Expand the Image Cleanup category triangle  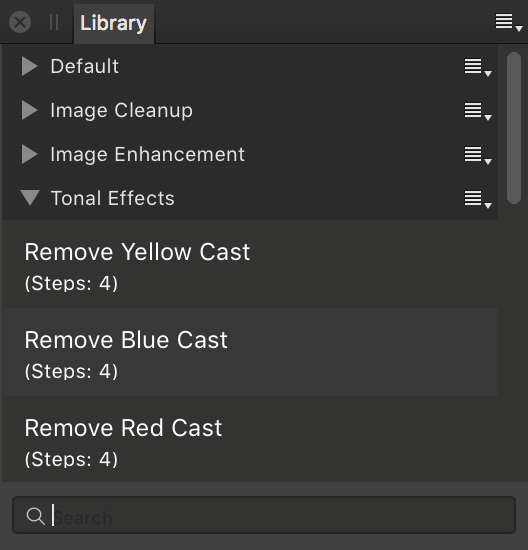[29, 110]
